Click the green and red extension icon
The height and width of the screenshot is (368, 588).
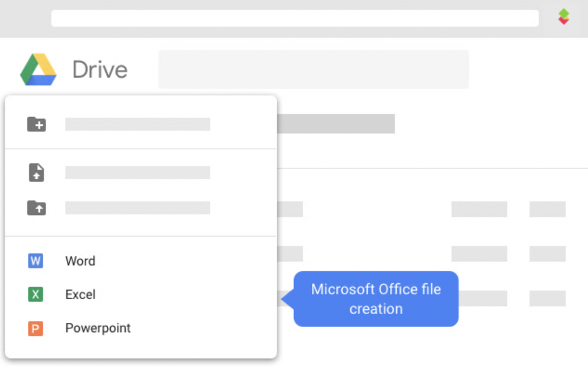pos(563,17)
